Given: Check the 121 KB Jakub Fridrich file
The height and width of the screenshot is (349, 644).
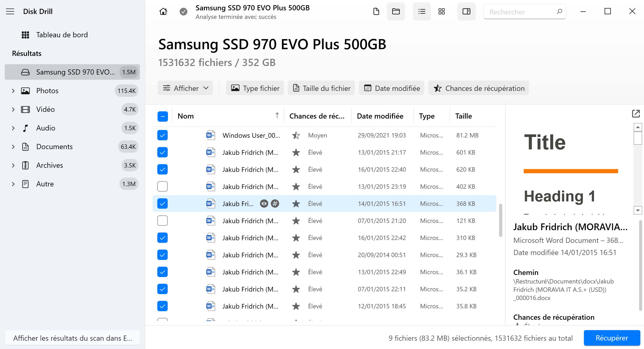Looking at the screenshot, I should click(162, 221).
